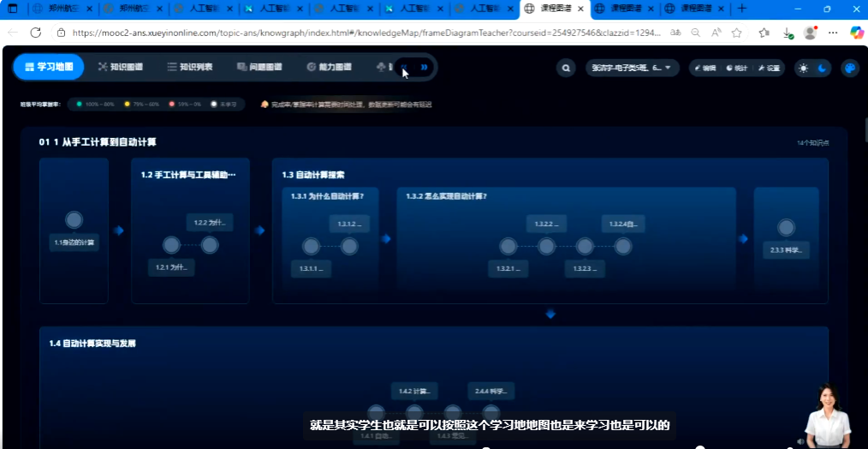Viewport: 868px width, 449px height.
Task: Click the 编辑 edit pencil button
Action: 705,68
